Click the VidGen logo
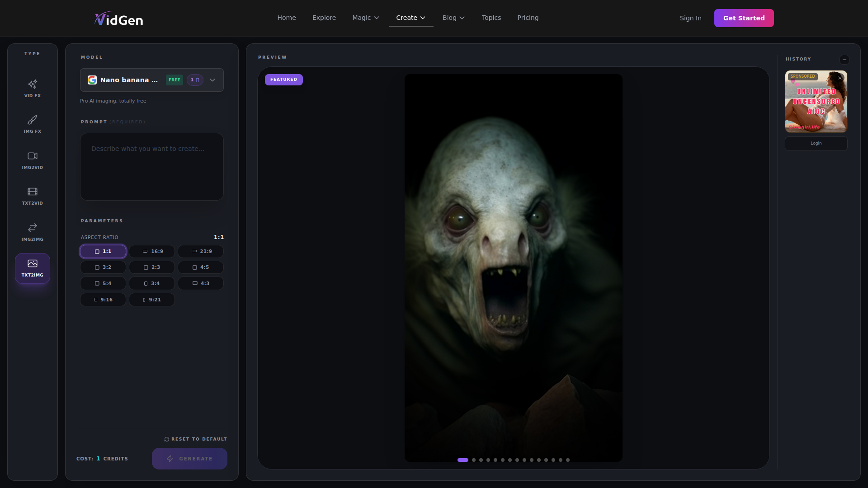The image size is (868, 488). tap(118, 19)
